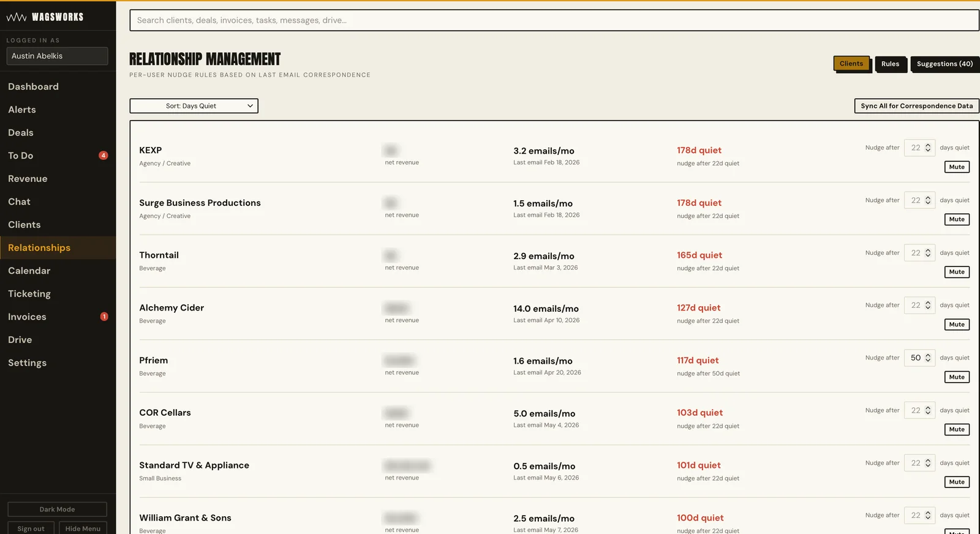Click the 0.5 emails/mo value

click(x=545, y=466)
